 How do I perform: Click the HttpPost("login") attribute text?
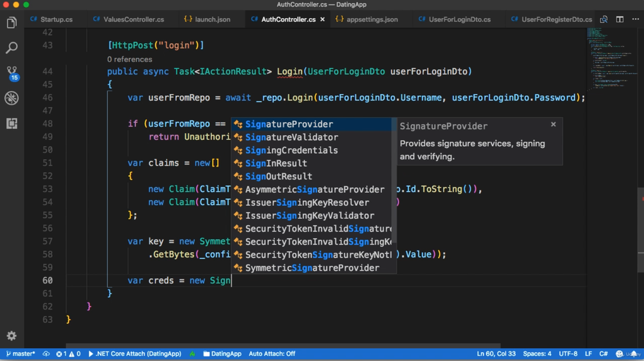tap(156, 46)
